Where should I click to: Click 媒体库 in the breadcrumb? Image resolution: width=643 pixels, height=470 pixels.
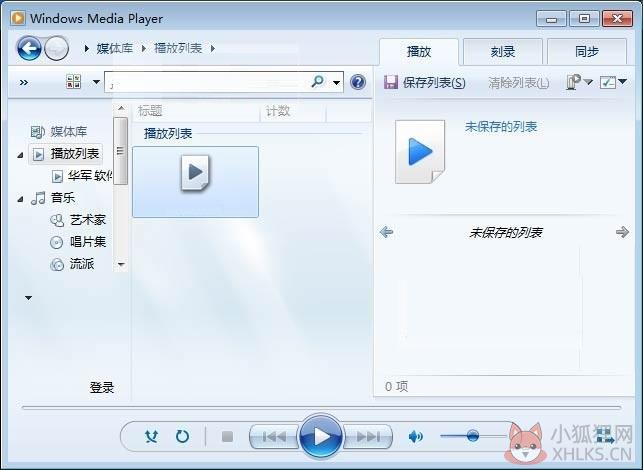(114, 48)
